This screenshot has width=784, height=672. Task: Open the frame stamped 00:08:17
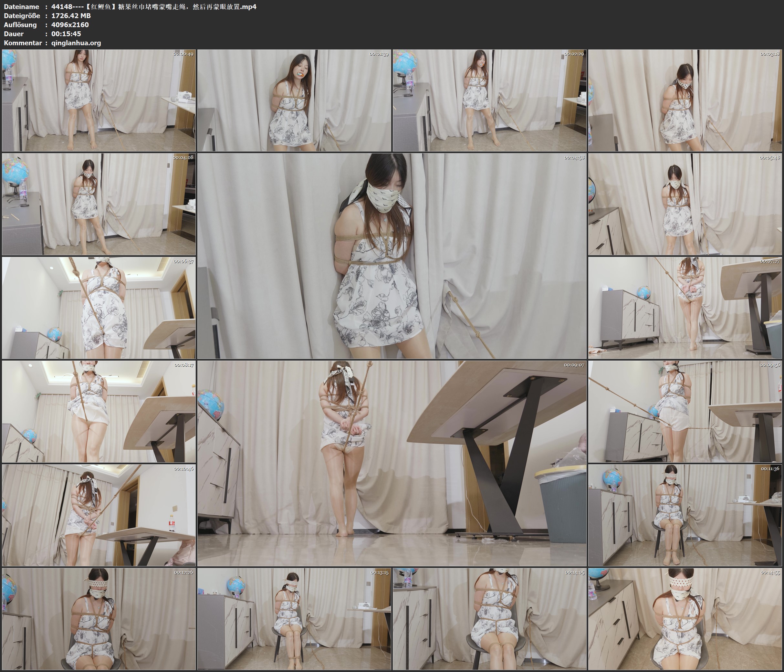[x=99, y=412]
